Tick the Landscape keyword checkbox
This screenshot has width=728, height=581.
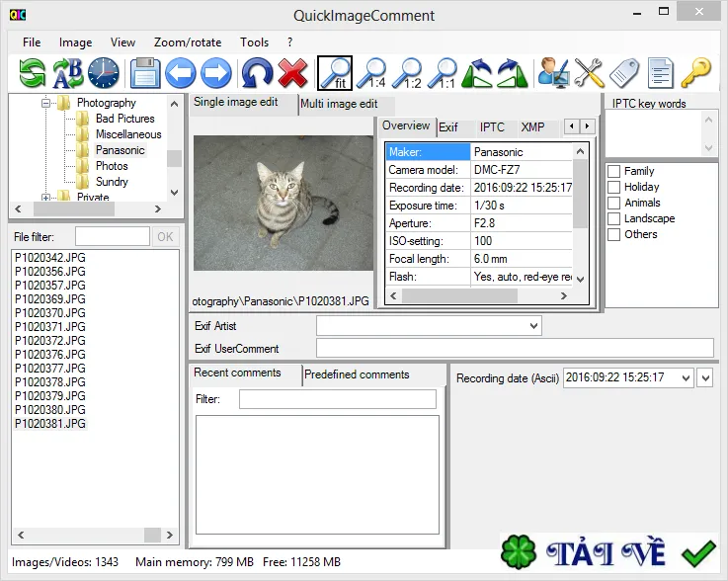pyautogui.click(x=613, y=218)
